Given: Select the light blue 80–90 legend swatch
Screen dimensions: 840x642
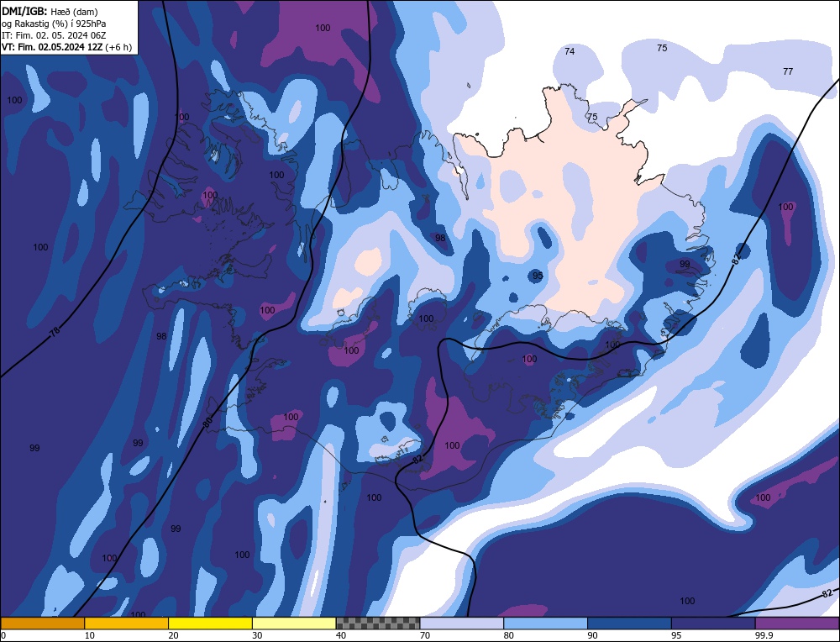Looking at the screenshot, I should 545,624.
